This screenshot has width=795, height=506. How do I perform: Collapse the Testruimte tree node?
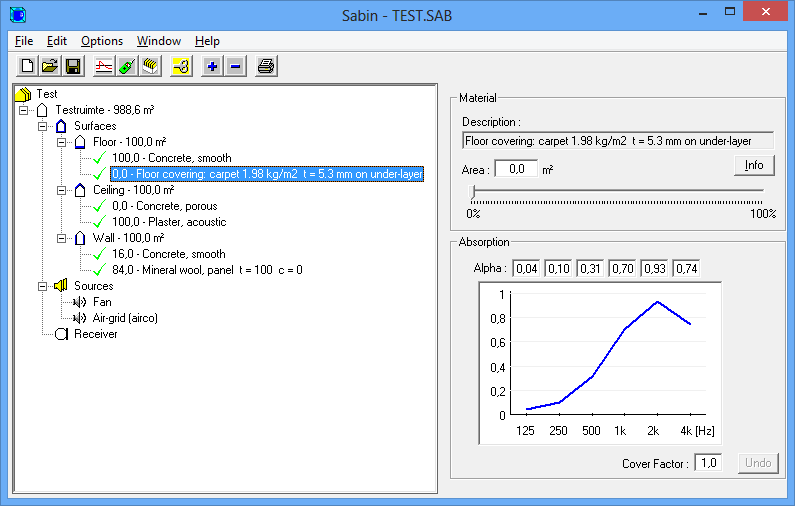tap(23, 110)
